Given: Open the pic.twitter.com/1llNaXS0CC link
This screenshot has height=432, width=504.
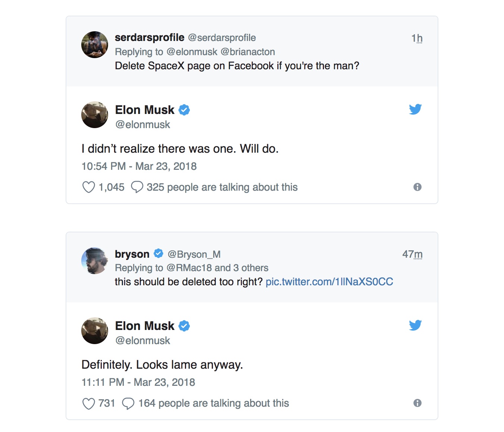Looking at the screenshot, I should [330, 282].
